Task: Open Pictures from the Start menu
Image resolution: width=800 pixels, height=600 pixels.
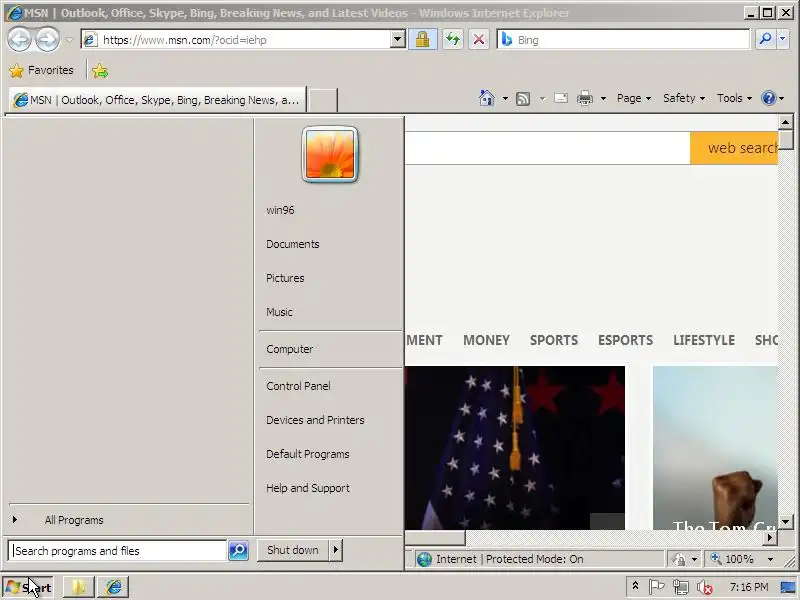Action: (285, 278)
